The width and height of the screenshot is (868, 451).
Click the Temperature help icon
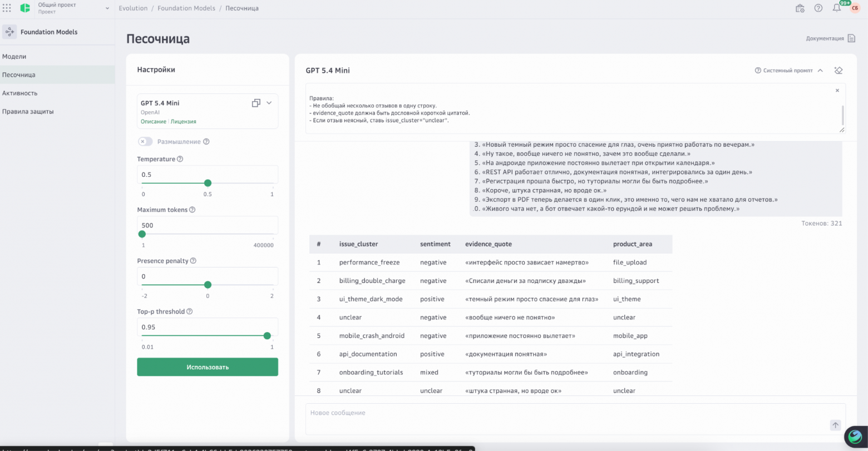[x=180, y=159]
